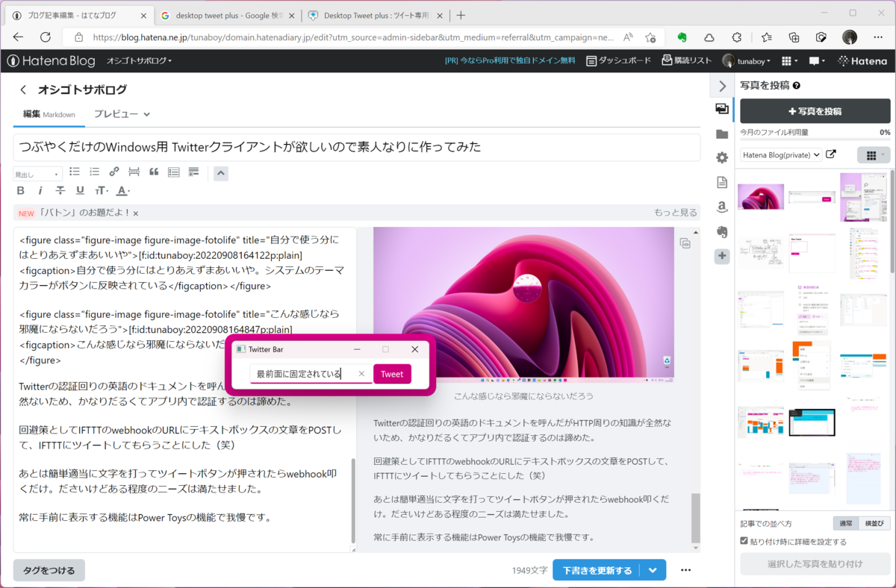Open the more options ellipsis at bottom
Viewport: 896px width, 588px height.
[685, 570]
